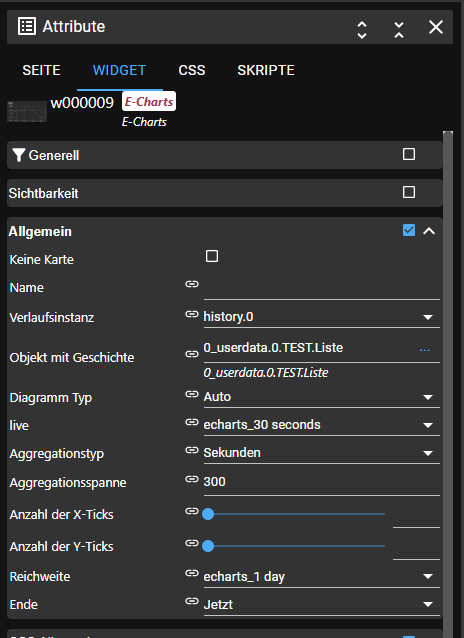Toggle the Sichtbarkeit group checkbox
This screenshot has height=638, width=464.
pyautogui.click(x=409, y=192)
